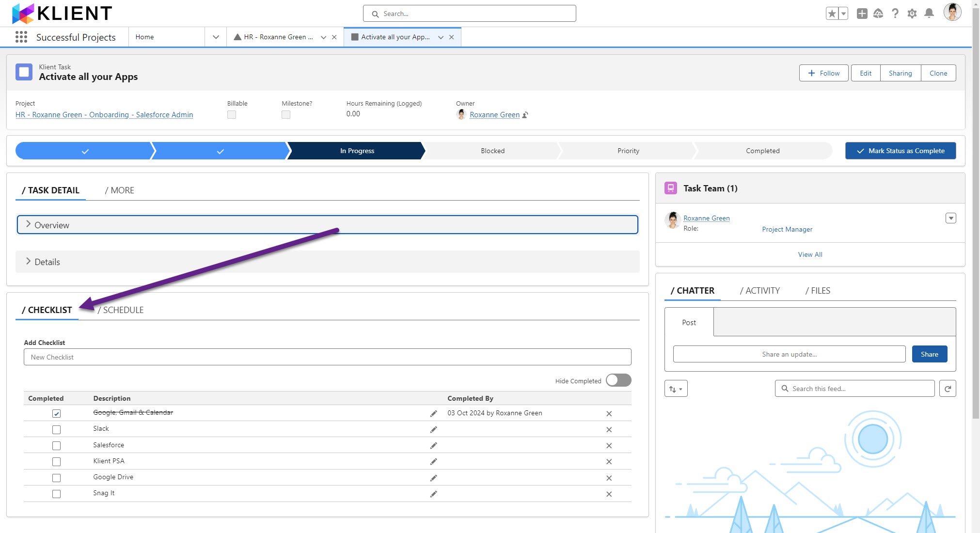The width and height of the screenshot is (980, 533).
Task: Switch to the SCHEDULE tab
Action: (x=121, y=310)
